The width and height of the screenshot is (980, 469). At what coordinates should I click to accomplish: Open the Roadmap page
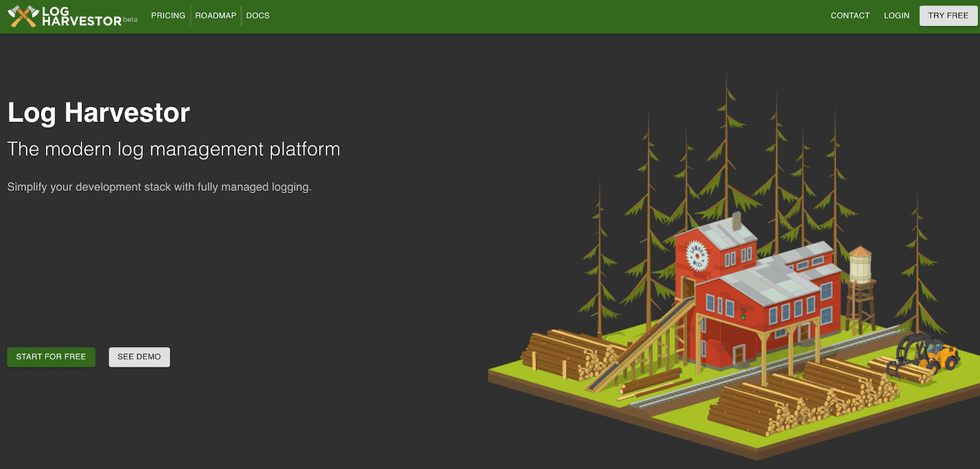point(216,16)
